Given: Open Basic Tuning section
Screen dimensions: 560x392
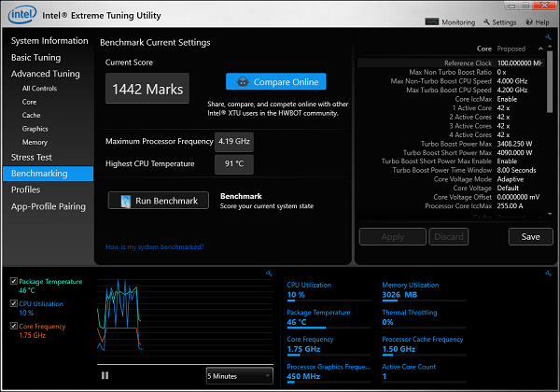Looking at the screenshot, I should [x=35, y=58].
